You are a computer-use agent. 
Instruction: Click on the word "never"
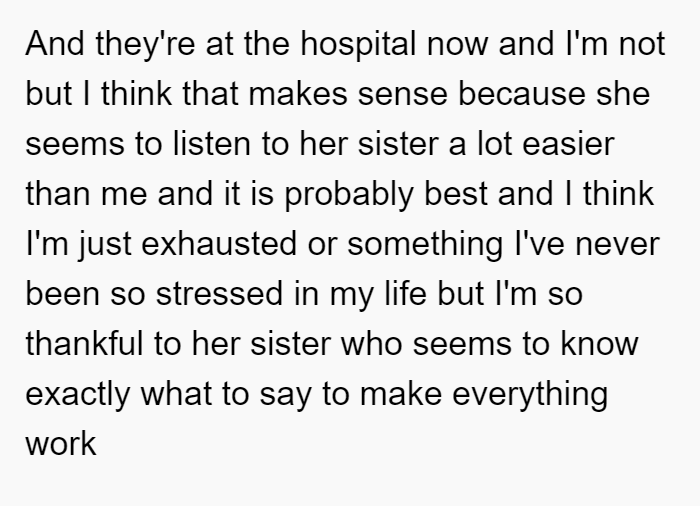coord(617,243)
